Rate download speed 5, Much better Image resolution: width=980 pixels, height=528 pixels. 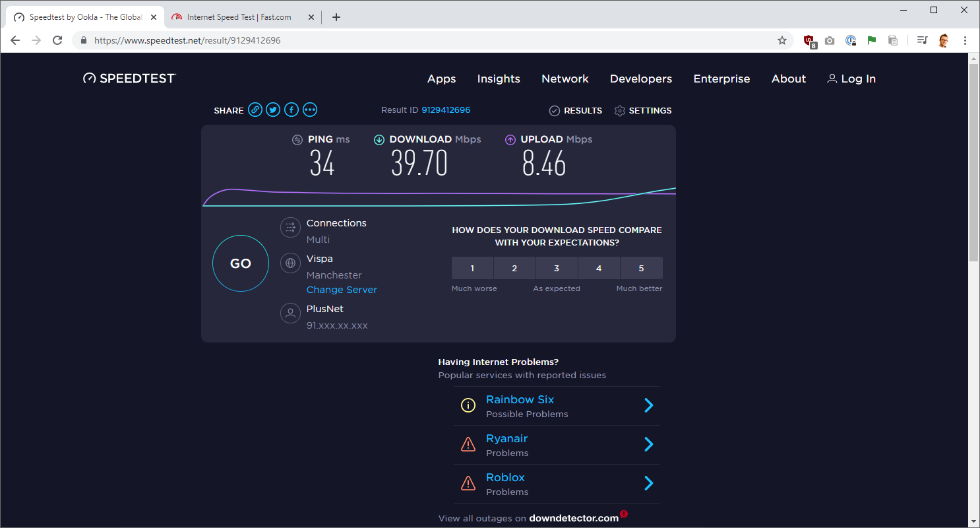tap(641, 268)
